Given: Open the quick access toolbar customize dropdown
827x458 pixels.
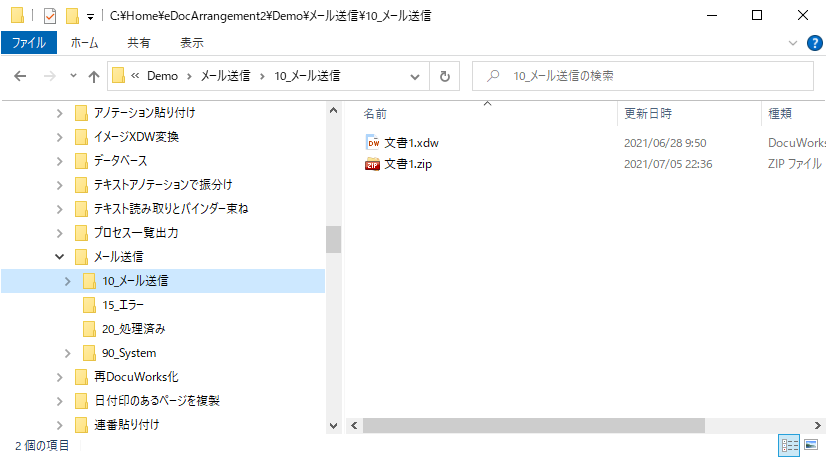Looking at the screenshot, I should coord(90,17).
